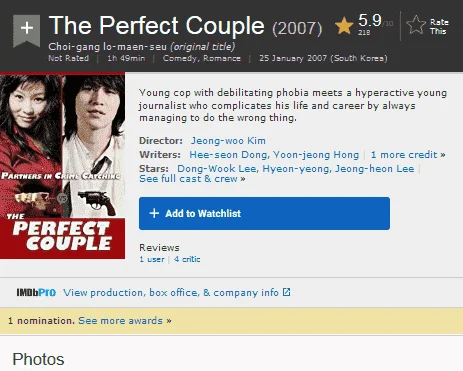Select star Jeong-heon Lee
The image size is (463, 371).
tap(375, 169)
